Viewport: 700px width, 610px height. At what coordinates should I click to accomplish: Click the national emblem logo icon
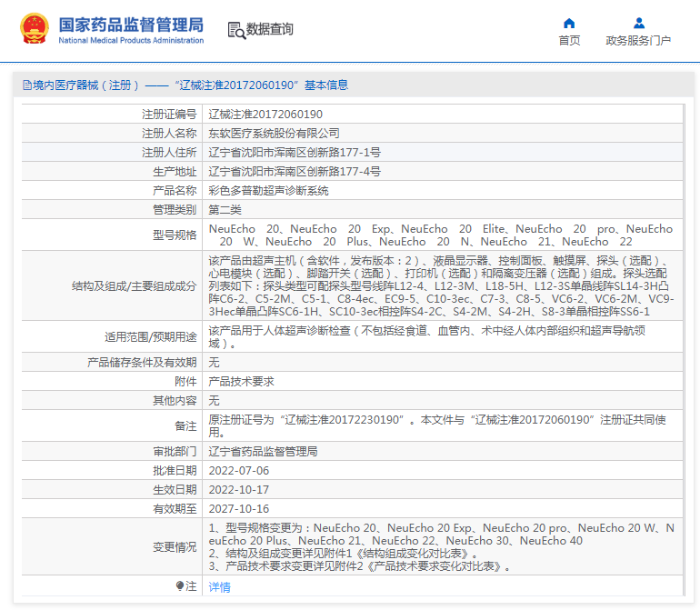click(35, 29)
